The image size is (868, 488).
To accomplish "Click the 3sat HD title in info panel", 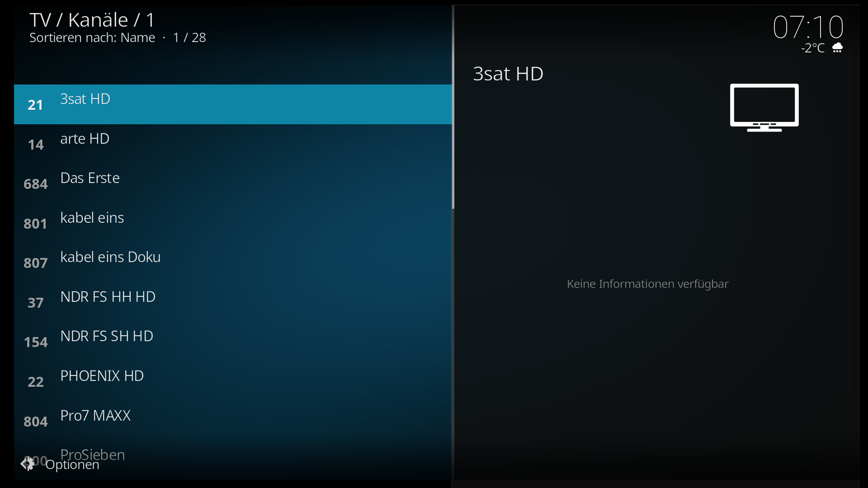I will (508, 74).
